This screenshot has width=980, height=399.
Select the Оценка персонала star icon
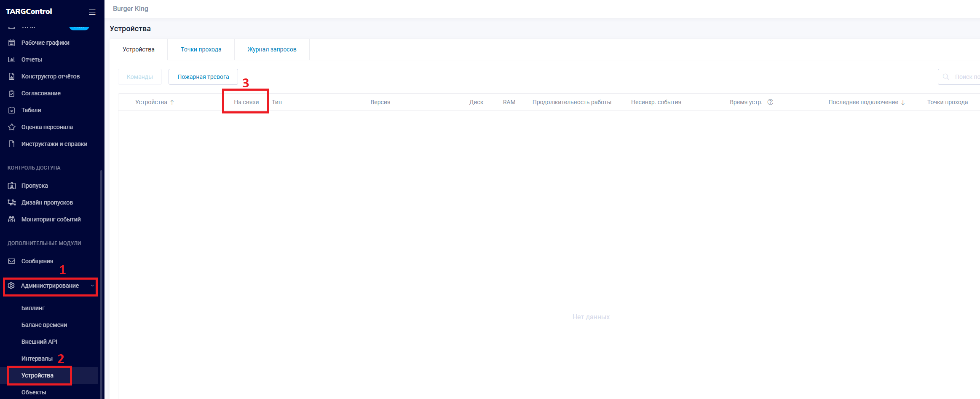click(12, 127)
